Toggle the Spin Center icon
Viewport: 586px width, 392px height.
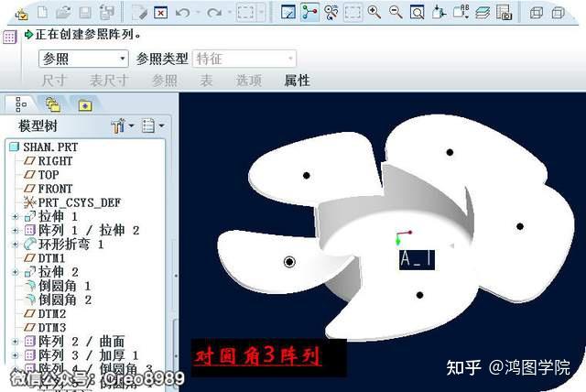(309, 12)
